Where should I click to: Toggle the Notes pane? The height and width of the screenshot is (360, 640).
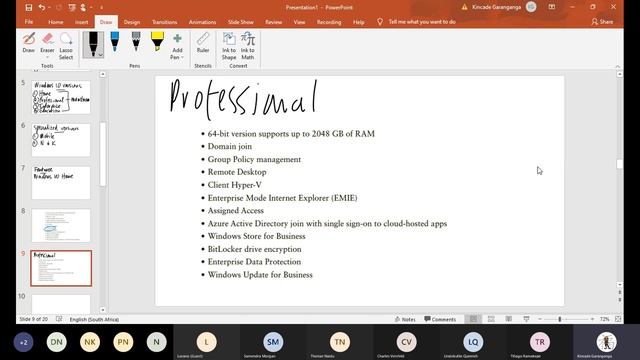[x=405, y=319]
